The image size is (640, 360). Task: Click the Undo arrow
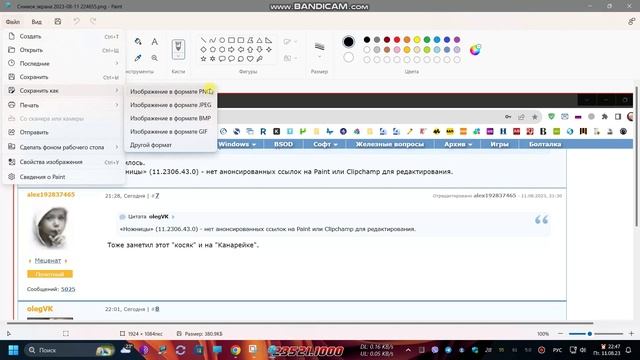[76, 21]
